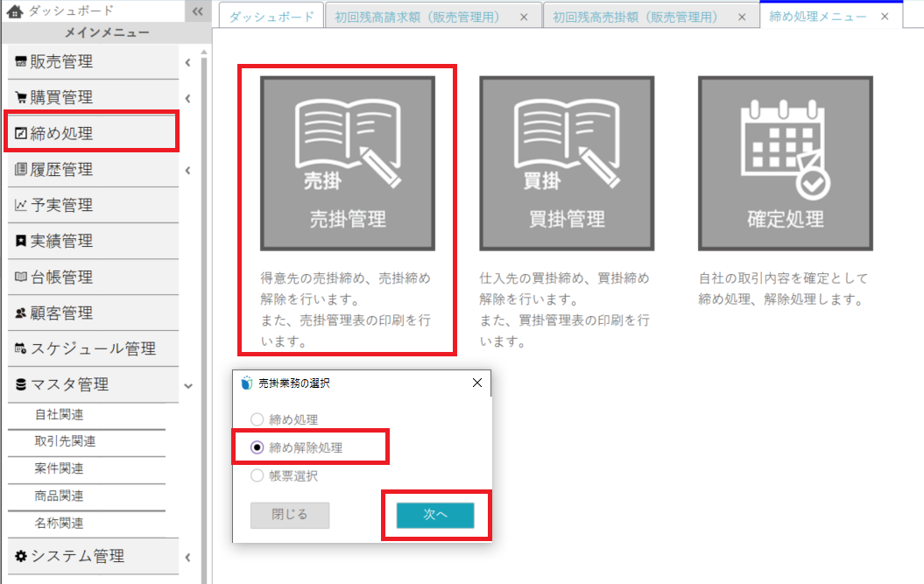Open the 買掛管理 tile icon
This screenshot has height=584, width=924.
coord(566,163)
